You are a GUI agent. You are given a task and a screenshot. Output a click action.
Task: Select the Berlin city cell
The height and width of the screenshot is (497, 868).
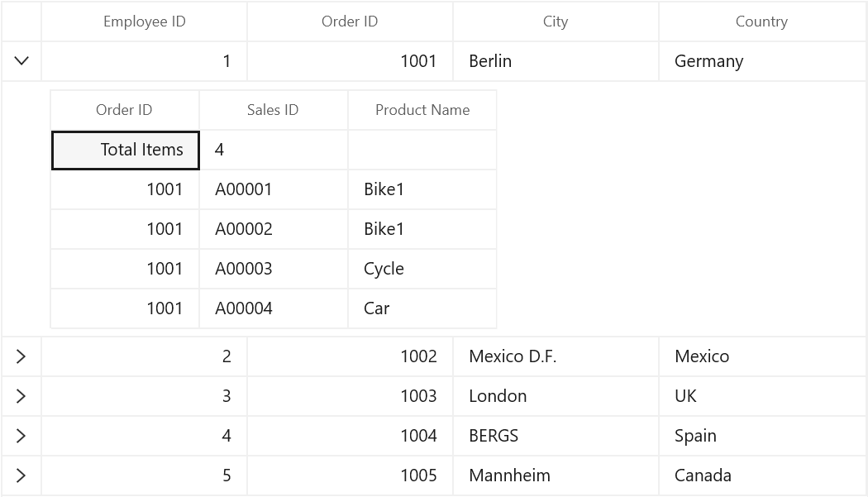556,61
